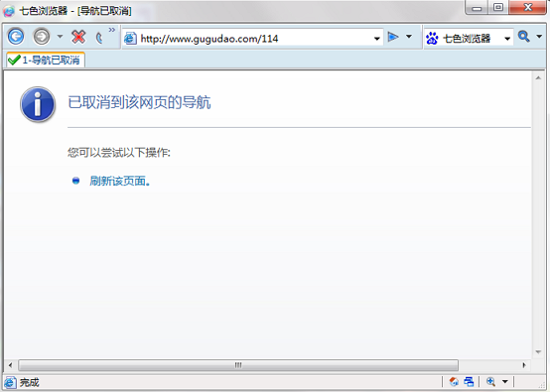Close the 七色浏览器 window
Viewport: 550px width, 392px height.
527,8
